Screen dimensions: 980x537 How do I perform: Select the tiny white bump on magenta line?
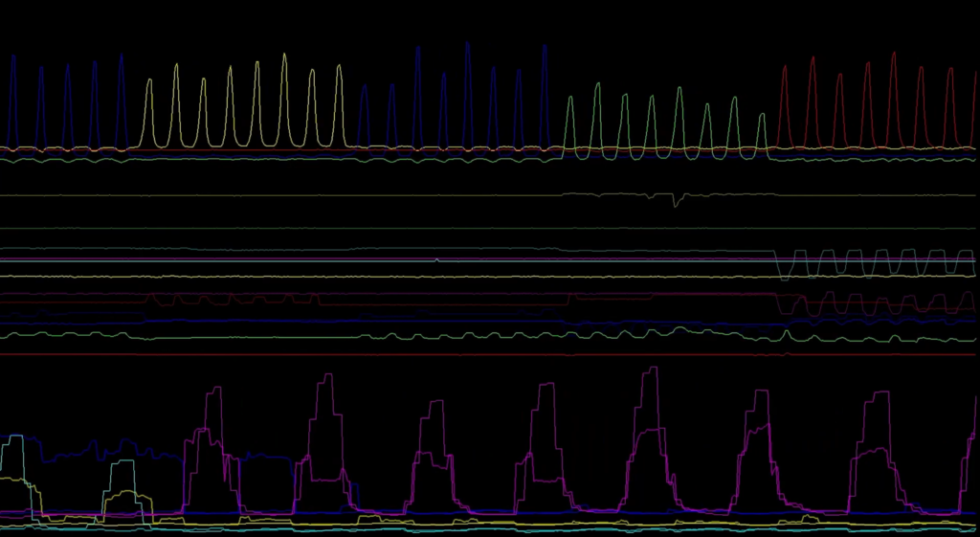[437, 258]
